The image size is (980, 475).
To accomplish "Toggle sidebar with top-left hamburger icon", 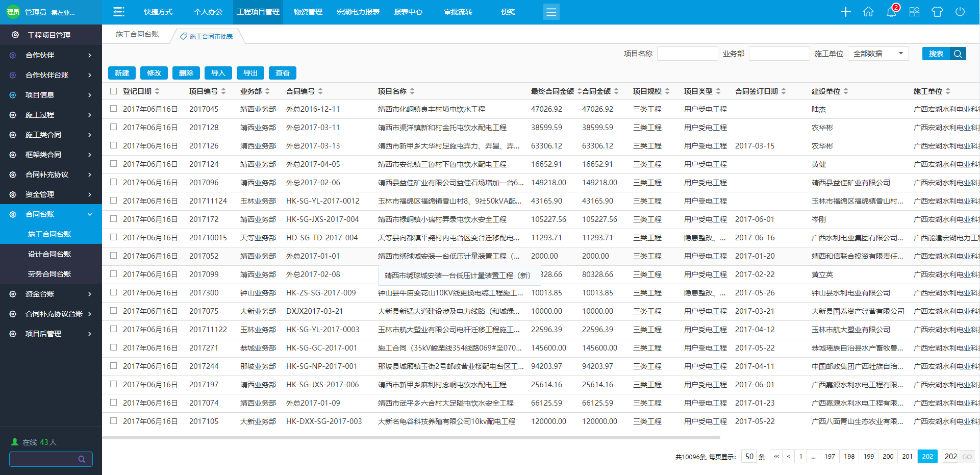I will click(119, 12).
